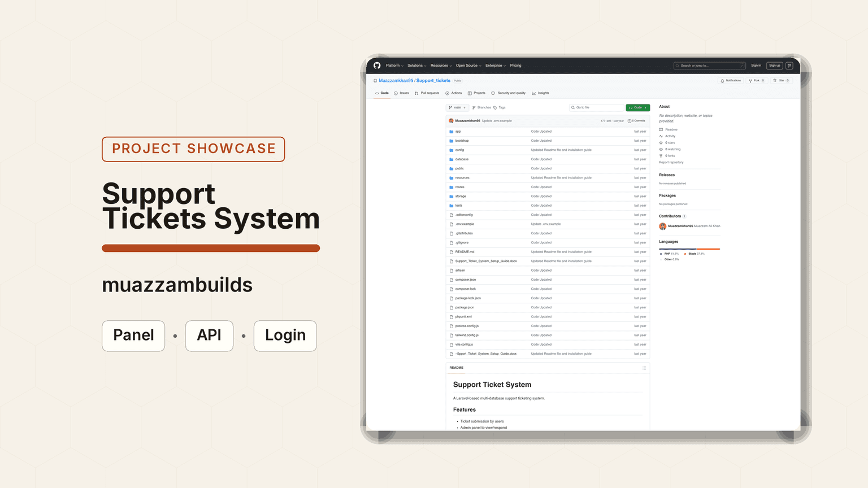Click the Sign up button
This screenshot has height=488, width=868.
point(775,66)
